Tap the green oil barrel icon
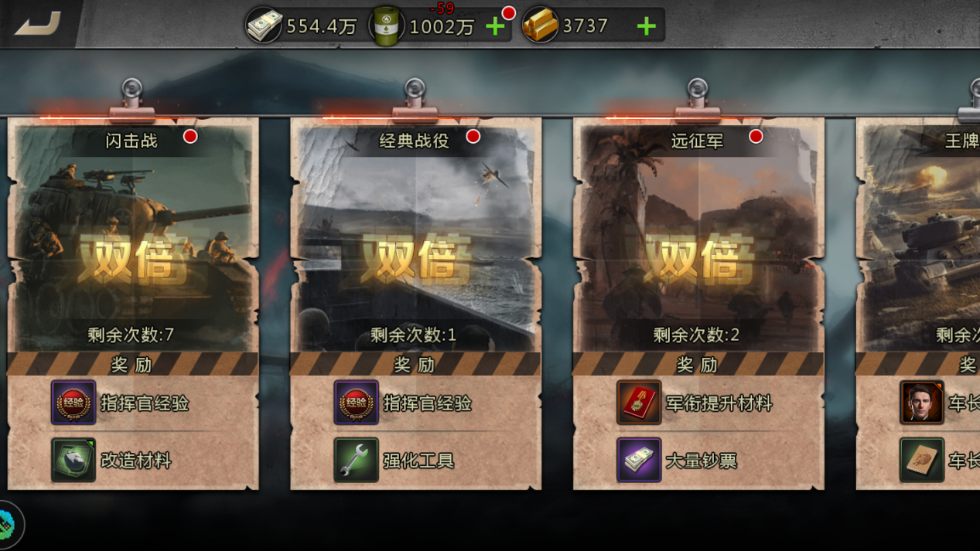980x551 pixels. [386, 26]
